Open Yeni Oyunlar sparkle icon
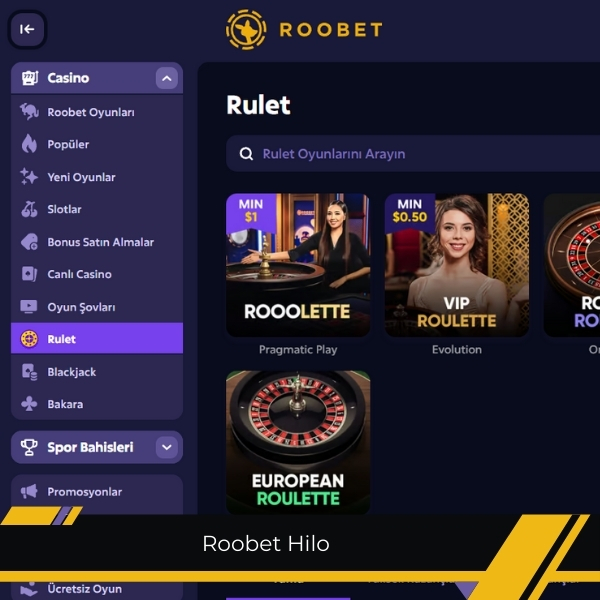 (29, 177)
